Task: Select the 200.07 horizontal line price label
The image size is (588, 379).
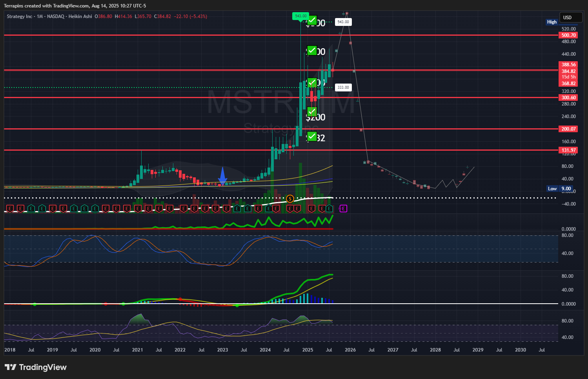Action: pyautogui.click(x=568, y=129)
